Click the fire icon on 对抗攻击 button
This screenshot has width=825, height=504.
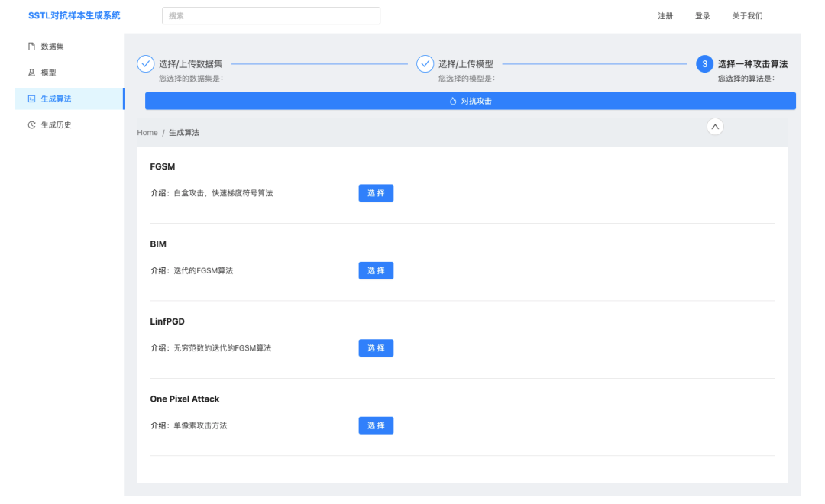coord(453,101)
